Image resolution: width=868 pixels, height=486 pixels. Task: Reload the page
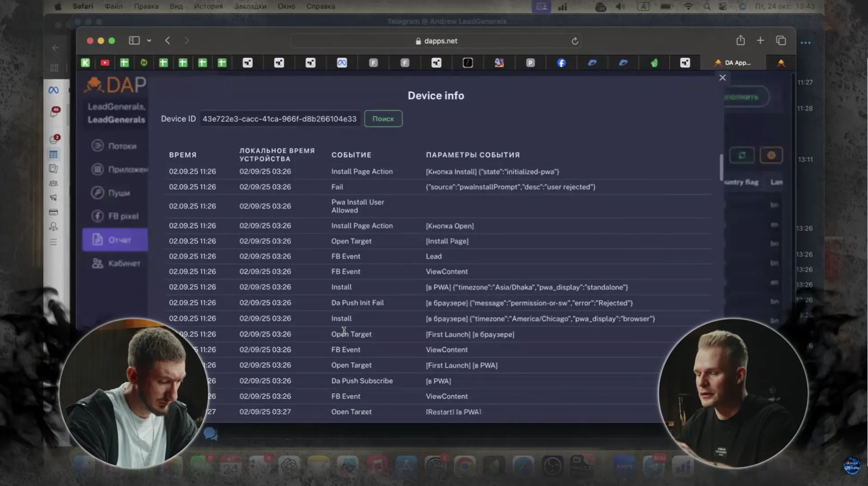click(575, 41)
